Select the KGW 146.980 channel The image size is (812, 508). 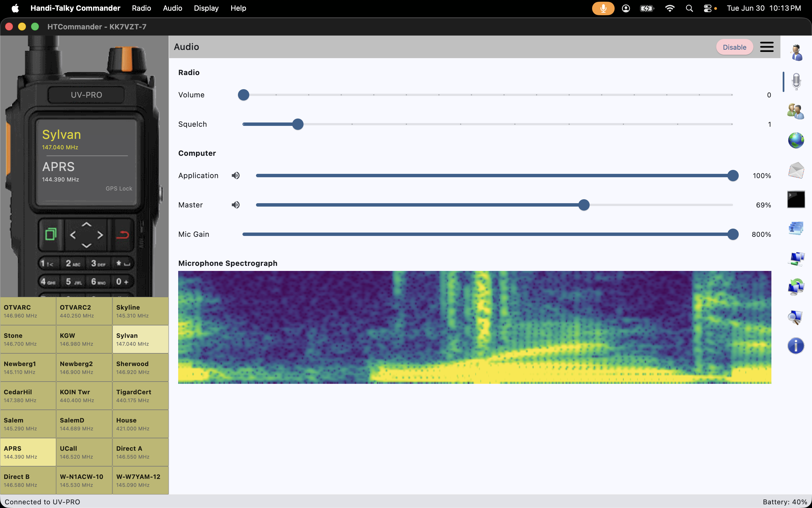tap(84, 339)
